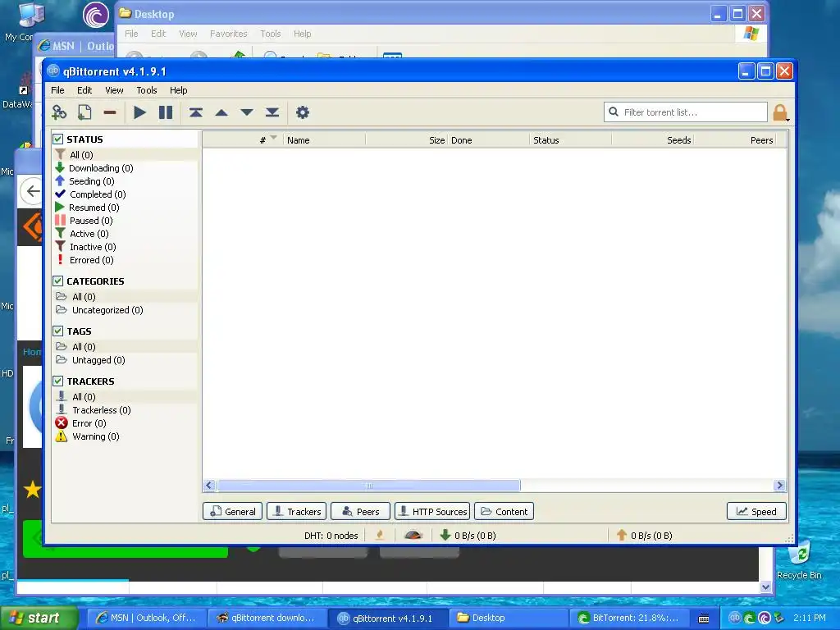Image resolution: width=840 pixels, height=630 pixels.
Task: Click the scroll right arrow of torrent list
Action: tap(779, 486)
